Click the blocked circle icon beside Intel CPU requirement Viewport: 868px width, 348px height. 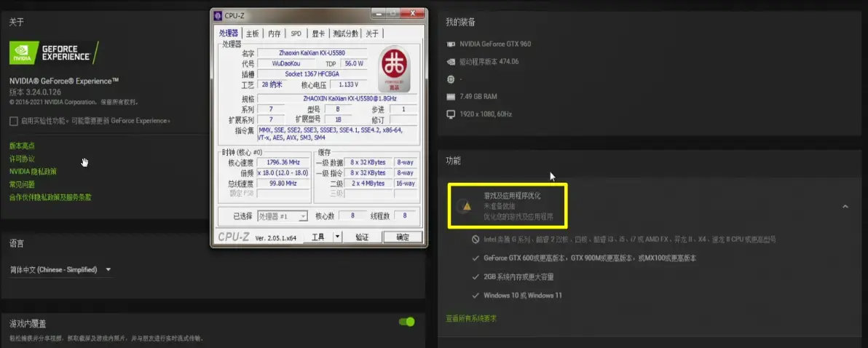point(476,240)
